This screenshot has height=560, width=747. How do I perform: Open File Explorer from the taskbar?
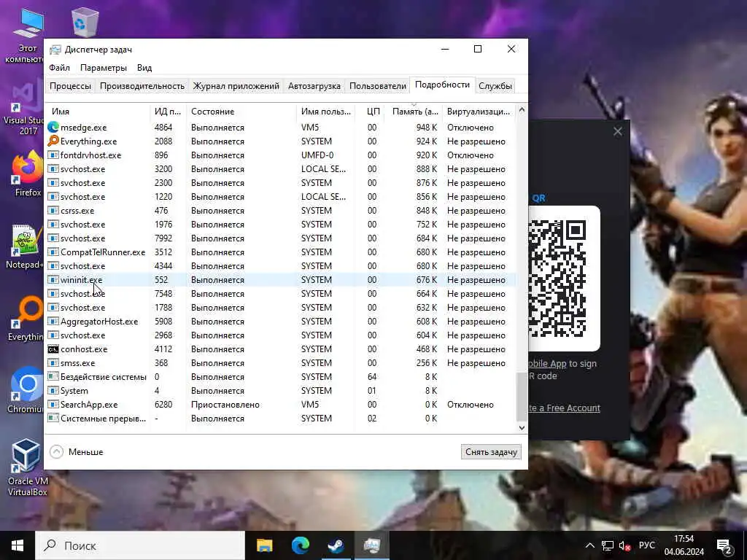click(264, 545)
